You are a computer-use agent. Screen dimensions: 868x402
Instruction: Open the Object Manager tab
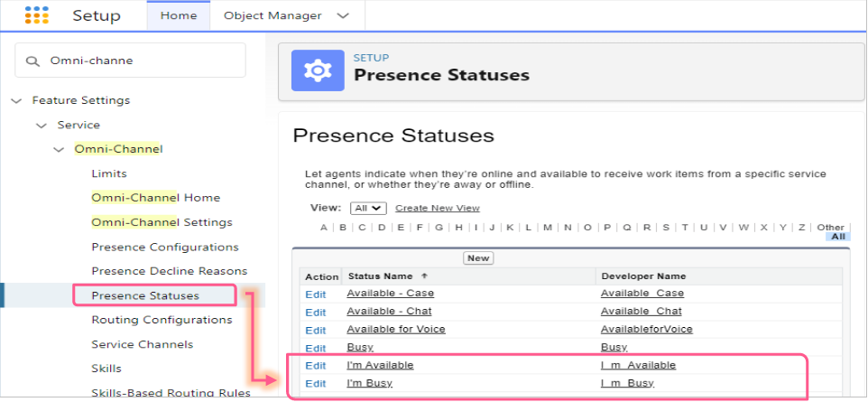pyautogui.click(x=272, y=15)
